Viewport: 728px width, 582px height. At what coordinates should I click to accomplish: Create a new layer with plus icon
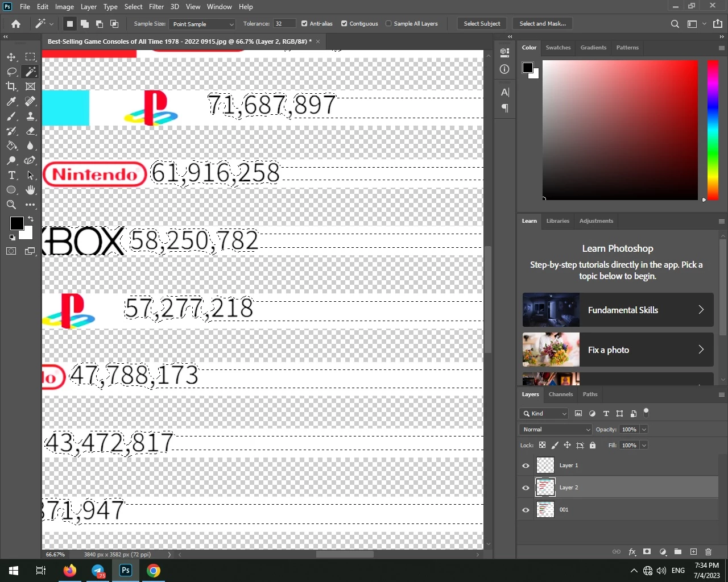(693, 552)
